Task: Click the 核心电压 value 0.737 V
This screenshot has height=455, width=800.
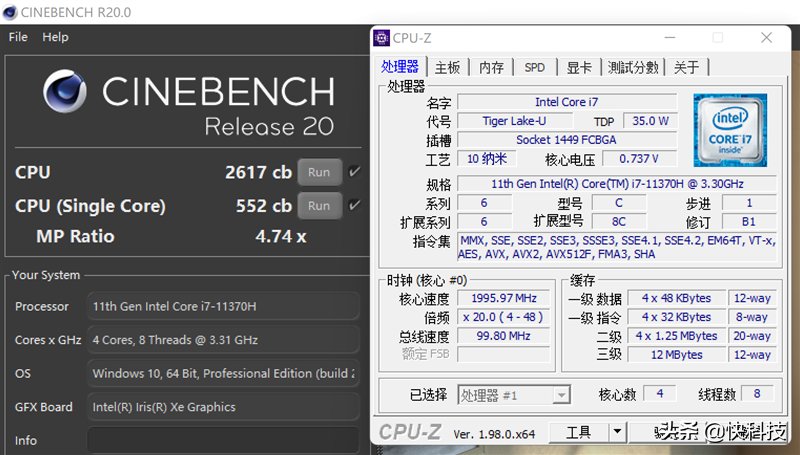Action: (639, 159)
